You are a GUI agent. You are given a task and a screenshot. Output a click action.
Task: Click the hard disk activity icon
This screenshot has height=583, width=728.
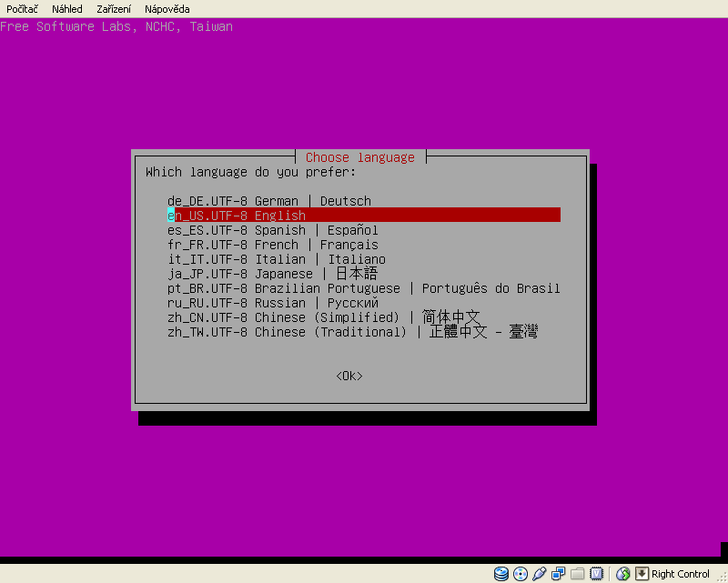501,574
